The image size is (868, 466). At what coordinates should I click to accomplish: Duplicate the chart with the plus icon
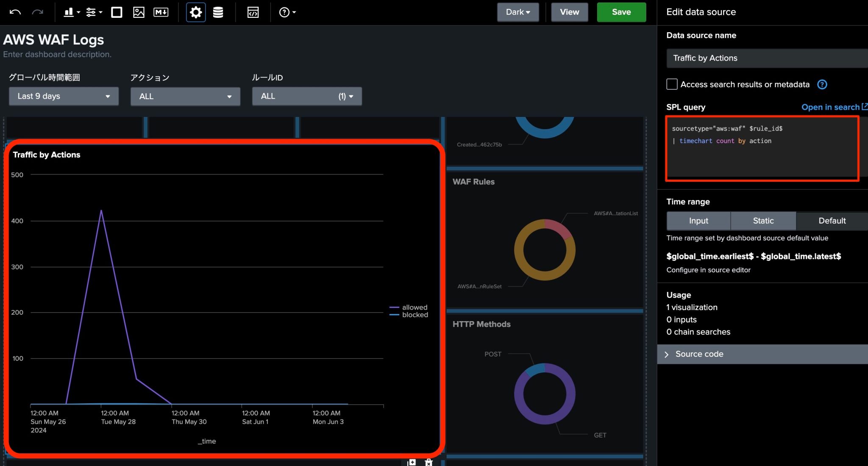tap(411, 462)
